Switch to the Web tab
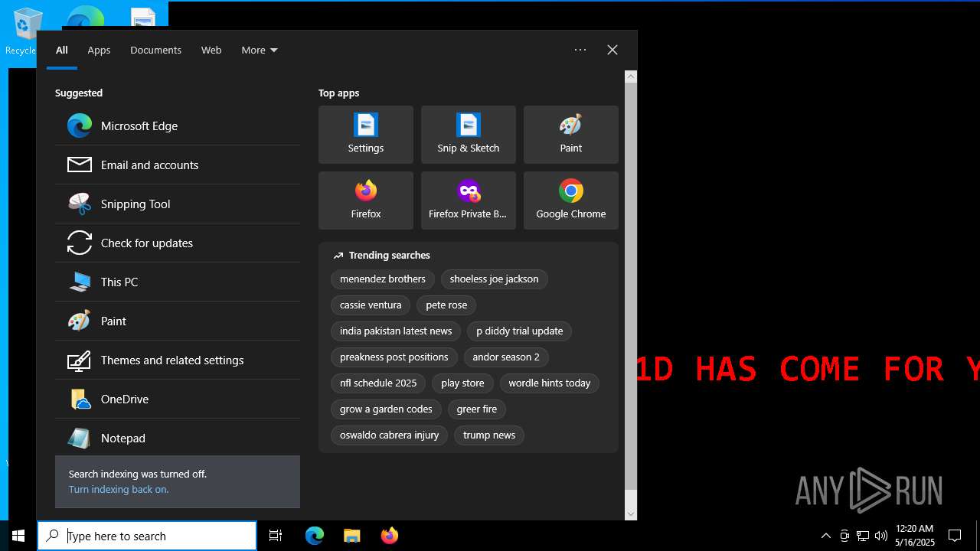The image size is (980, 551). click(211, 50)
